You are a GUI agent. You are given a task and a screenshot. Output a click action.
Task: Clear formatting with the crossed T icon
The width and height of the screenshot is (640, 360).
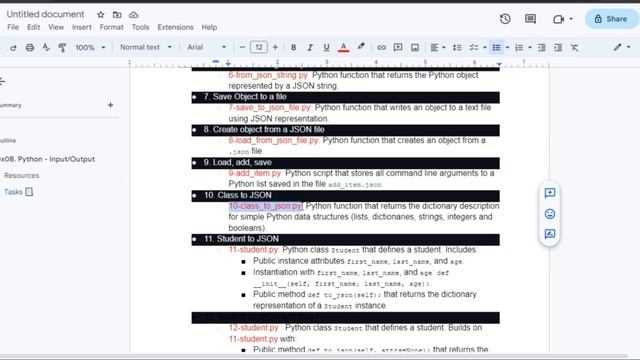pyautogui.click(x=575, y=47)
